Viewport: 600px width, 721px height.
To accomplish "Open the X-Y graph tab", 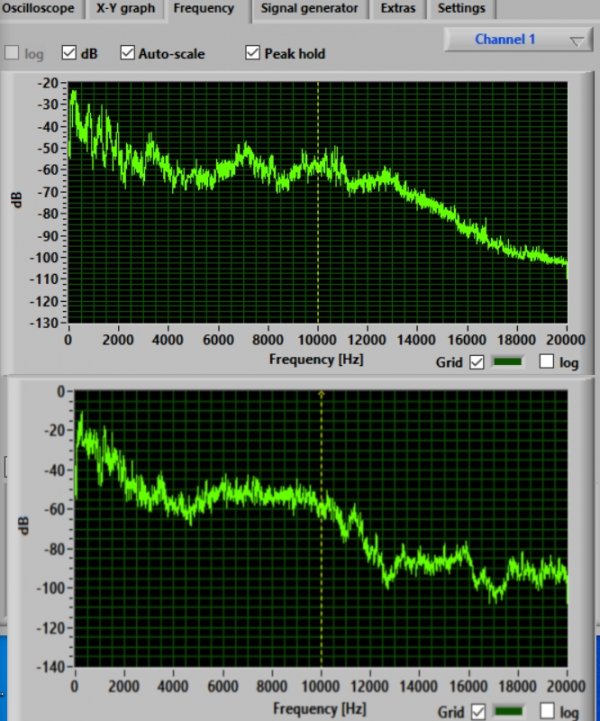I will (x=125, y=9).
